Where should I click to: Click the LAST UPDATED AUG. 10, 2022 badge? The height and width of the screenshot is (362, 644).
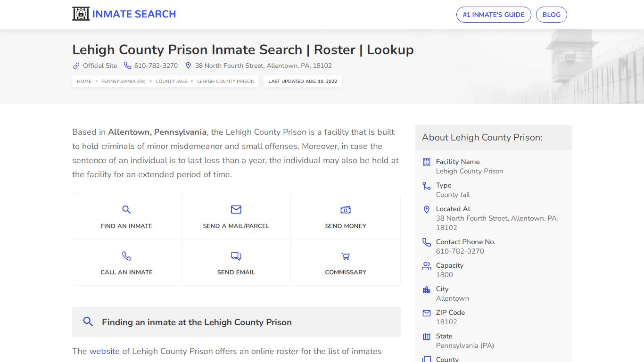tap(303, 81)
